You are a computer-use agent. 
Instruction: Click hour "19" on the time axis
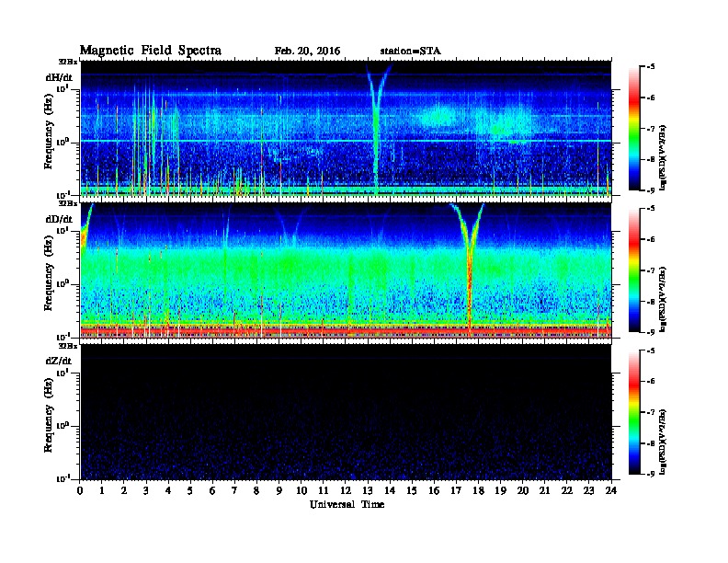[x=500, y=490]
